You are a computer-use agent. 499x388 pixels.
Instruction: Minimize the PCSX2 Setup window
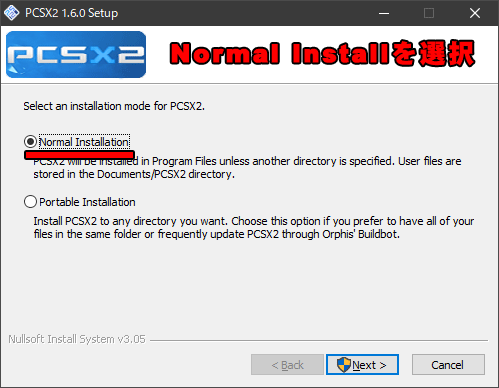click(384, 13)
